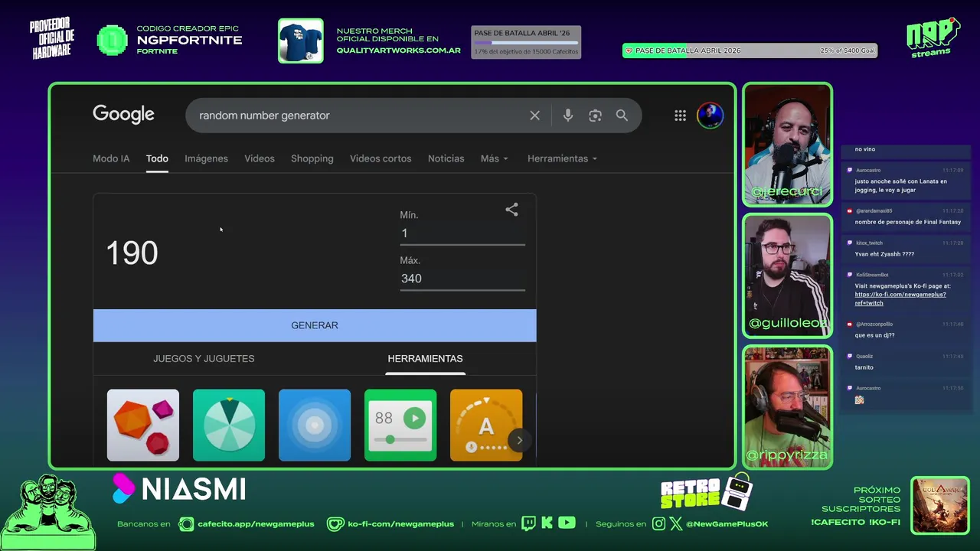Open the green spinner wheel tile
The image size is (980, 551).
point(229,425)
